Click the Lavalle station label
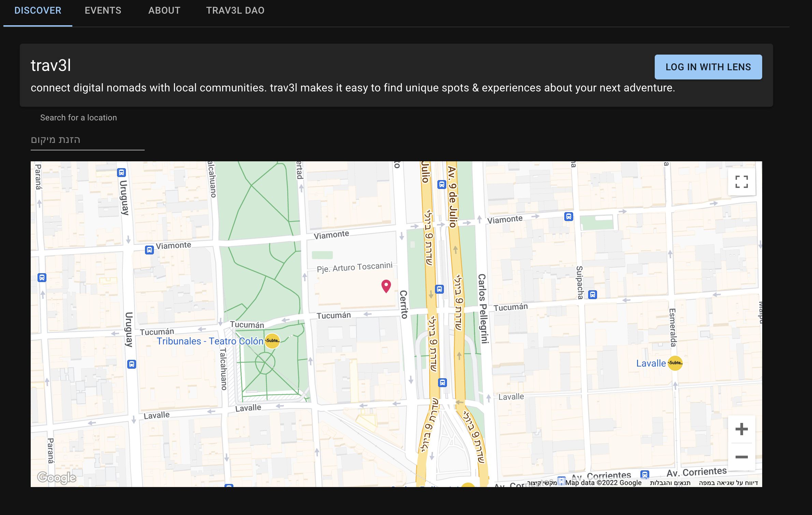 point(651,363)
